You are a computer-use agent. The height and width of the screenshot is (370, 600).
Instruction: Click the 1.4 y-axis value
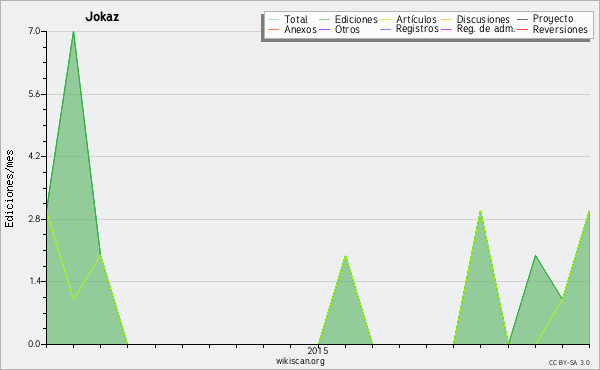pyautogui.click(x=34, y=281)
